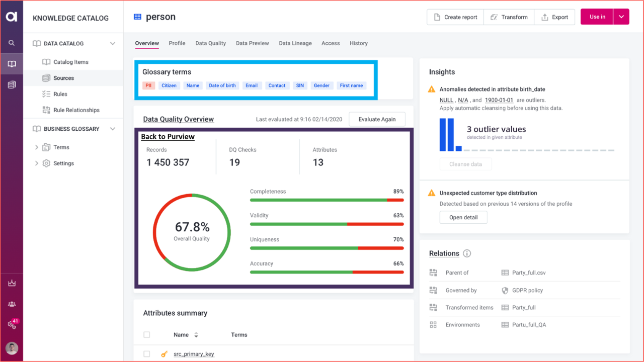Image resolution: width=644 pixels, height=362 pixels.
Task: Open the users group sidebar icon
Action: coord(12,304)
